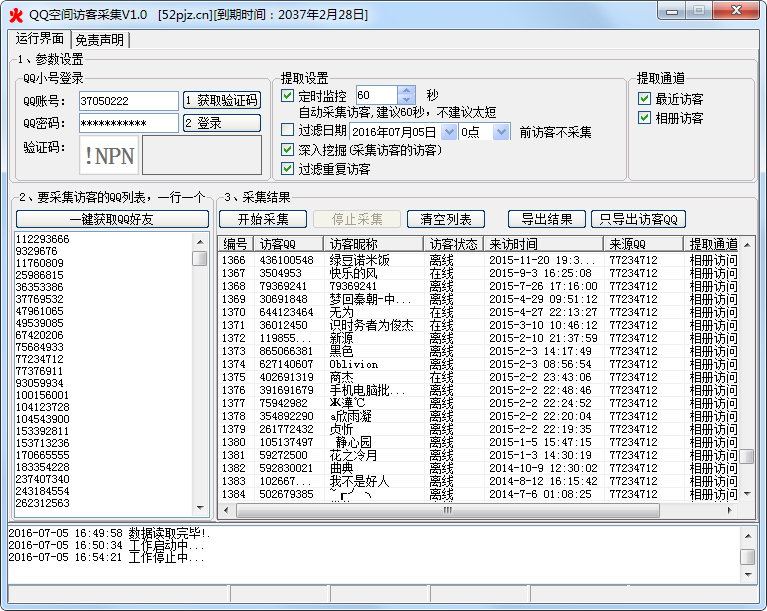The image size is (767, 611).
Task: Sort results by 来访时间 column header
Action: 542,244
